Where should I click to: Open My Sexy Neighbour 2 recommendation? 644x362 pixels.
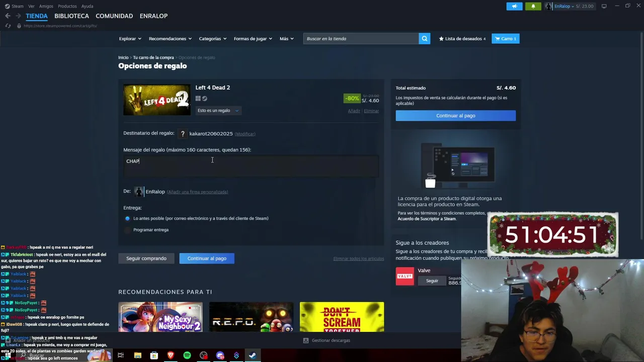click(x=160, y=317)
